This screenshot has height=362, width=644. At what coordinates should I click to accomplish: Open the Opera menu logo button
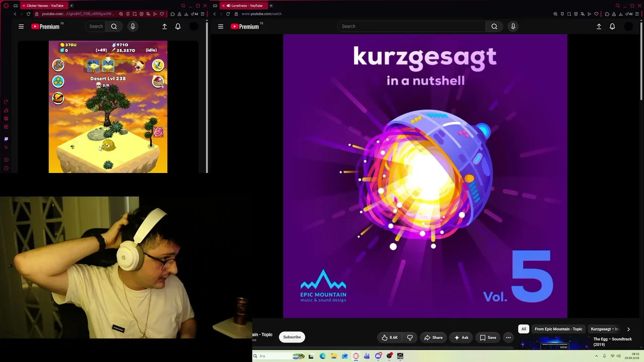(x=6, y=6)
